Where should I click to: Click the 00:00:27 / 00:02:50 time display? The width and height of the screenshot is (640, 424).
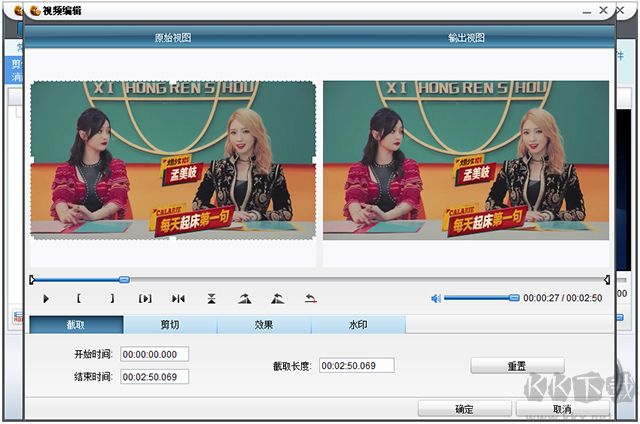(562, 298)
